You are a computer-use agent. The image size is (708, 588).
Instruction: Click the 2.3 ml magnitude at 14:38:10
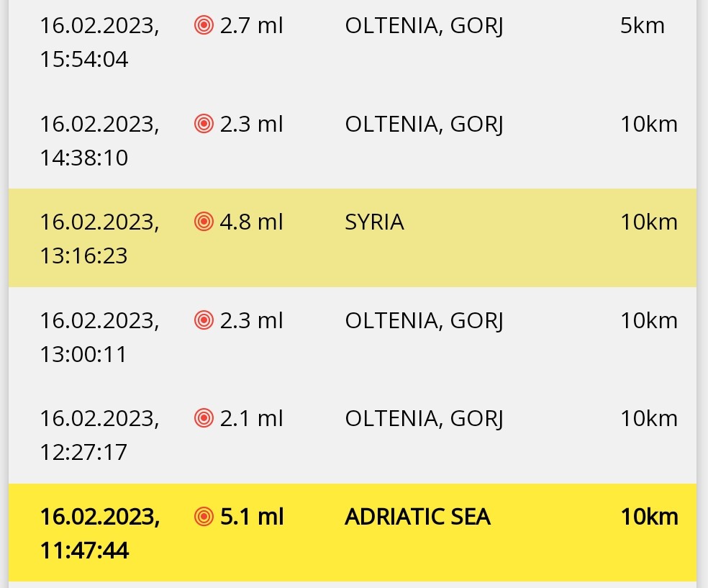point(251,125)
